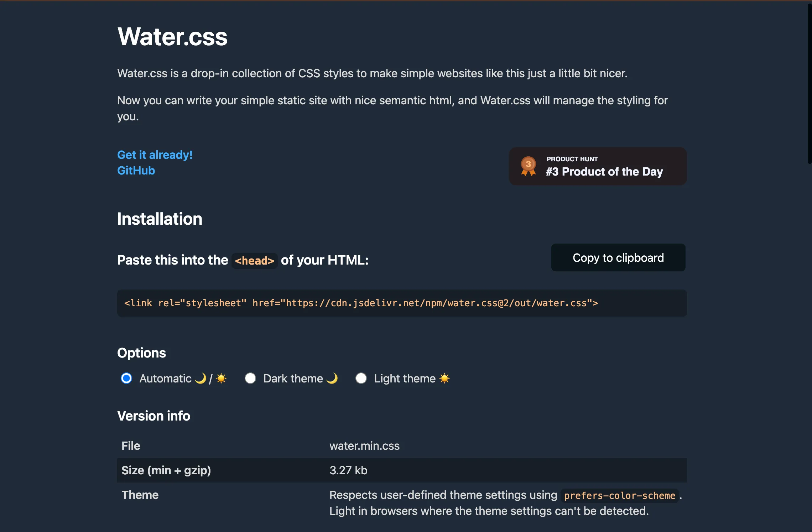Click the PRODUCT HUNT label in the badge
Viewport: 812px width, 532px height.
click(x=572, y=159)
